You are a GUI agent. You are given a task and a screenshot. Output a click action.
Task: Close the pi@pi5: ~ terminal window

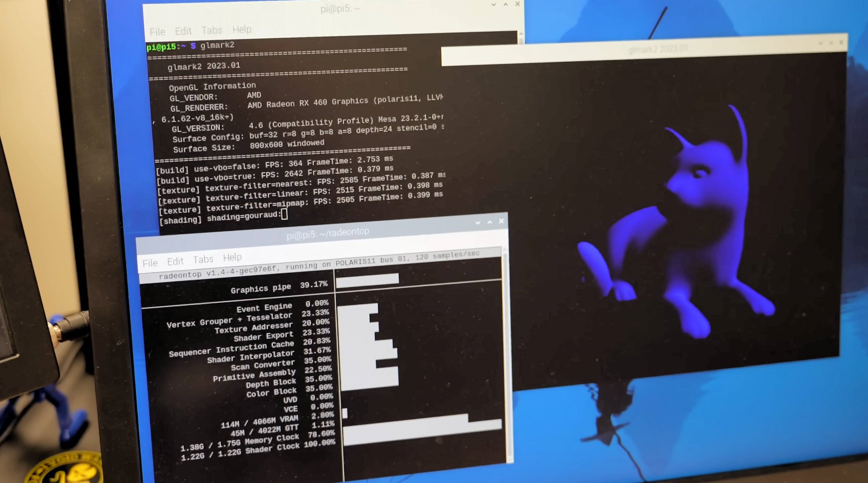(517, 4)
